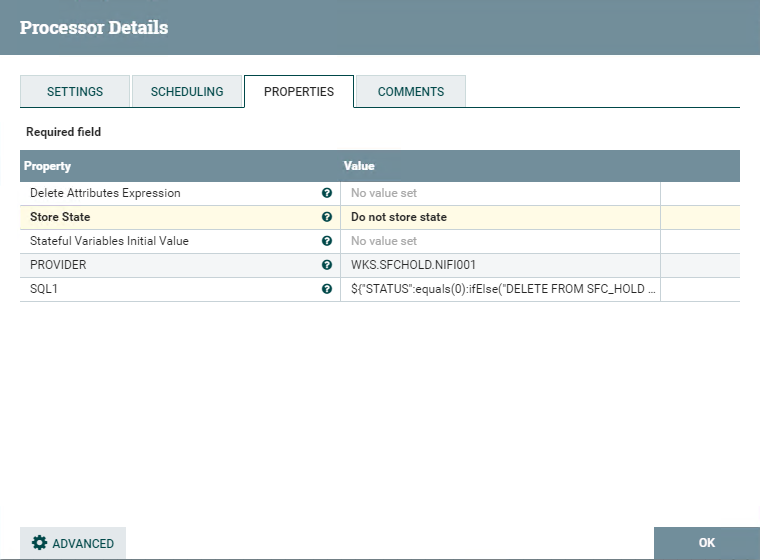Click the SQL1 property help icon
Screen dimensions: 760x560
tap(327, 289)
